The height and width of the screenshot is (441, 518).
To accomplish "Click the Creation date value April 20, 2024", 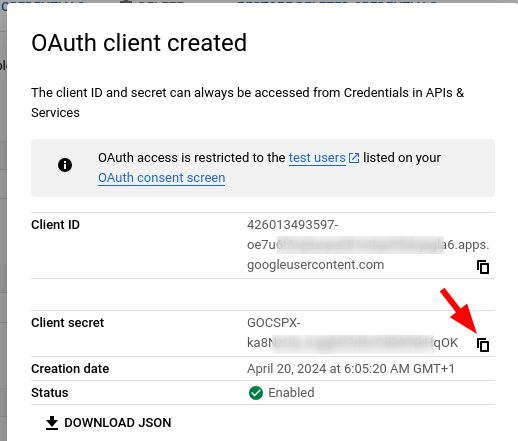I will coord(351,369).
